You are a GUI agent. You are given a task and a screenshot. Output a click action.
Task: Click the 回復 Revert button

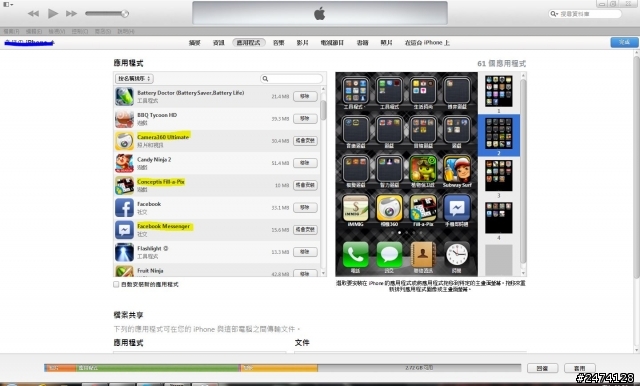542,368
